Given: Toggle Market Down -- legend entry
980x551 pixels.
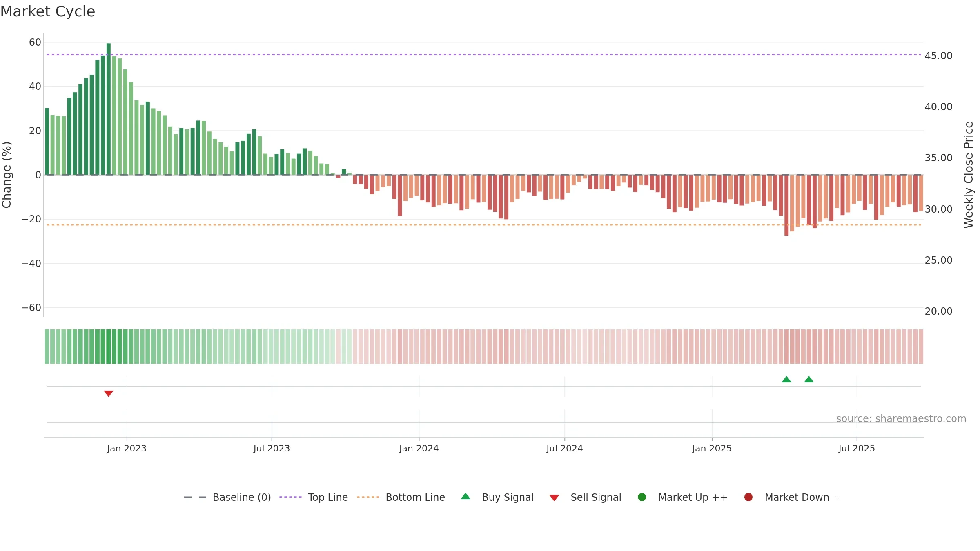Looking at the screenshot, I should (x=792, y=497).
